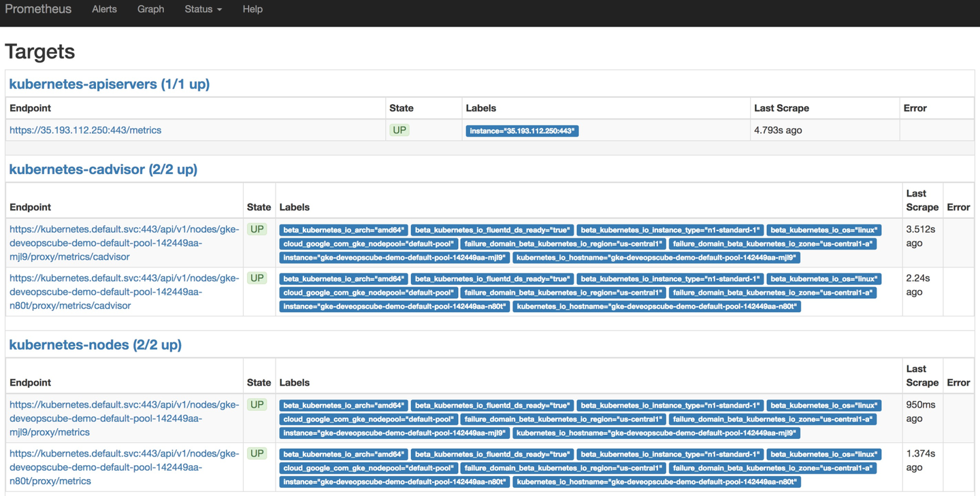Open the mjl9 cadvisor metrics endpoint link

click(124, 243)
